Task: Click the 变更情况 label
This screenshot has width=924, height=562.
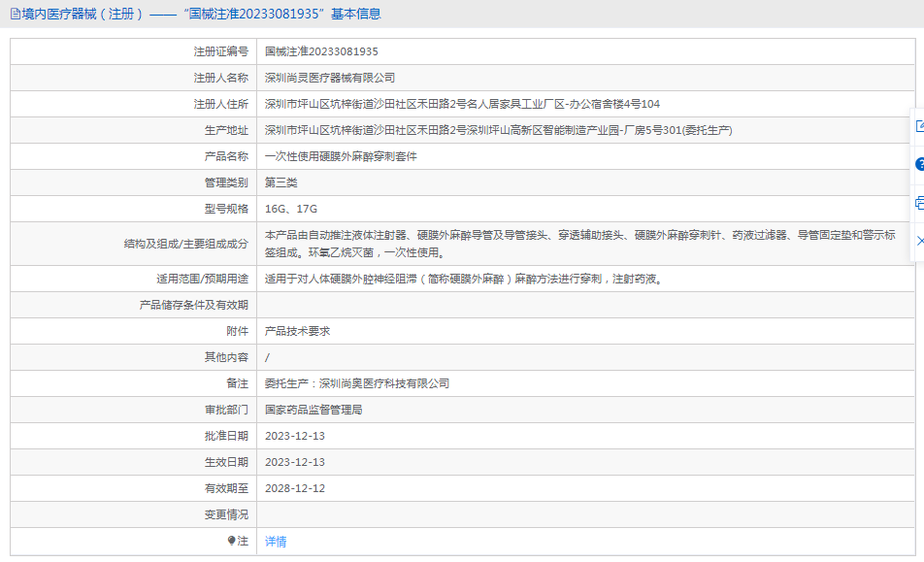Action: 226,514
